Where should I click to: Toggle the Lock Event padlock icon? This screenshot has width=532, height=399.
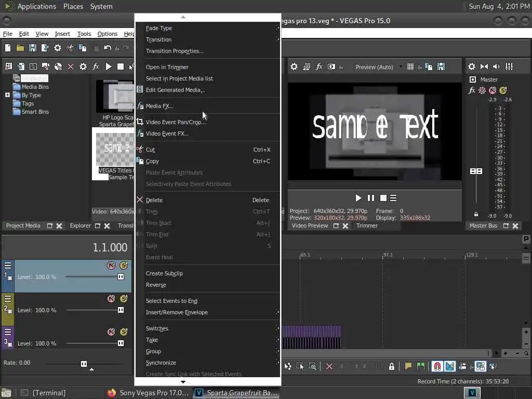(x=392, y=366)
